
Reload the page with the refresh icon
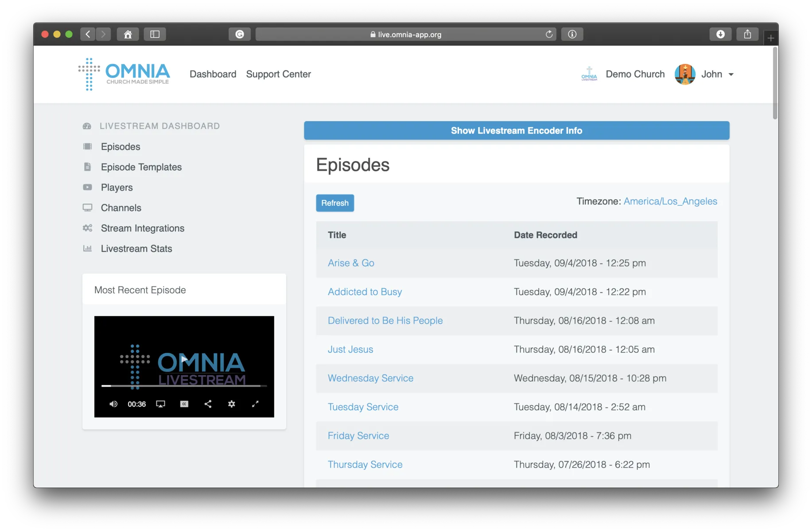tap(549, 34)
